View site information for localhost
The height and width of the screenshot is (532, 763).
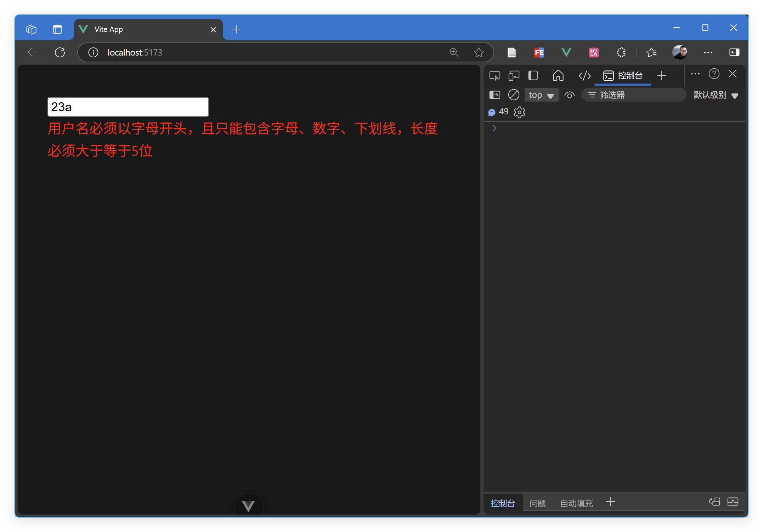[x=93, y=52]
